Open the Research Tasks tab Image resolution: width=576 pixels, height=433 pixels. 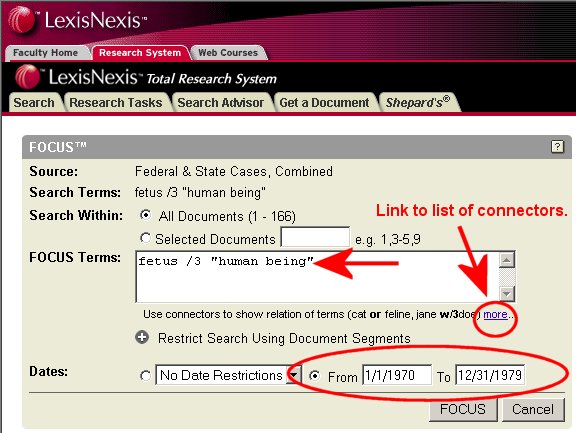click(116, 102)
